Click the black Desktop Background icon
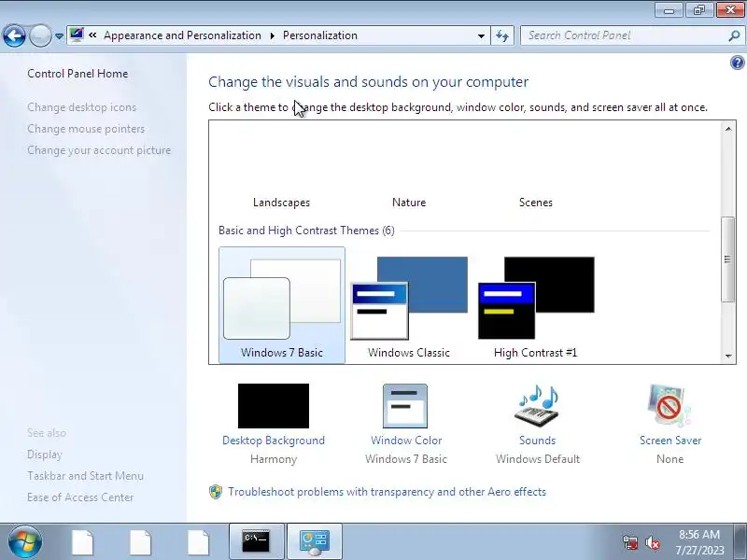Screen dimensions: 747x560 pyautogui.click(x=274, y=406)
